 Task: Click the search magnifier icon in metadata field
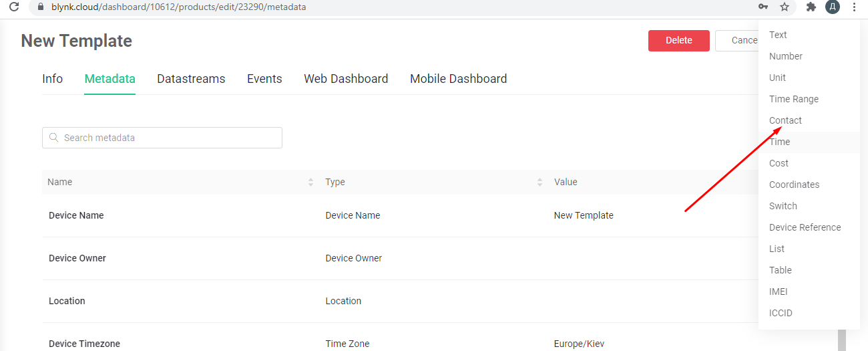[54, 138]
